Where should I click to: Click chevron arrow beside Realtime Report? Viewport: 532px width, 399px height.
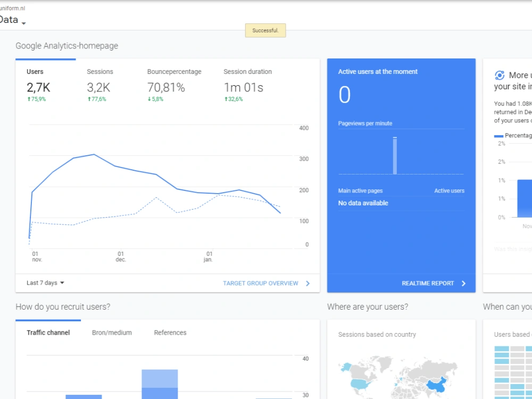(463, 284)
